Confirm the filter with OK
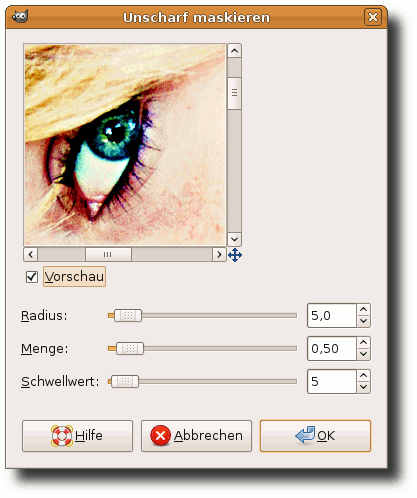Image resolution: width=417 pixels, height=498 pixels. tap(315, 436)
